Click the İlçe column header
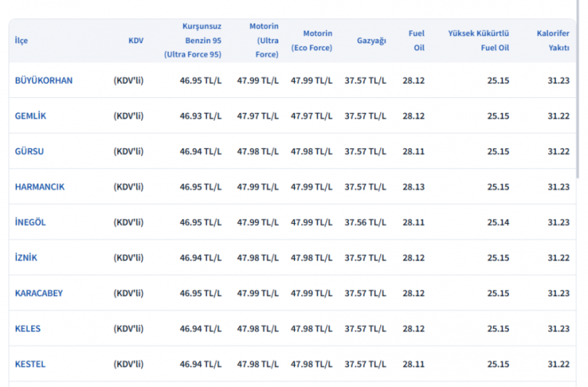The image size is (588, 387). tap(21, 40)
